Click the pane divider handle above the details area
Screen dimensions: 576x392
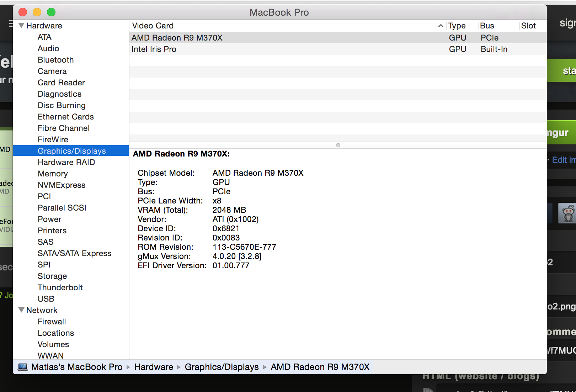pyautogui.click(x=337, y=145)
